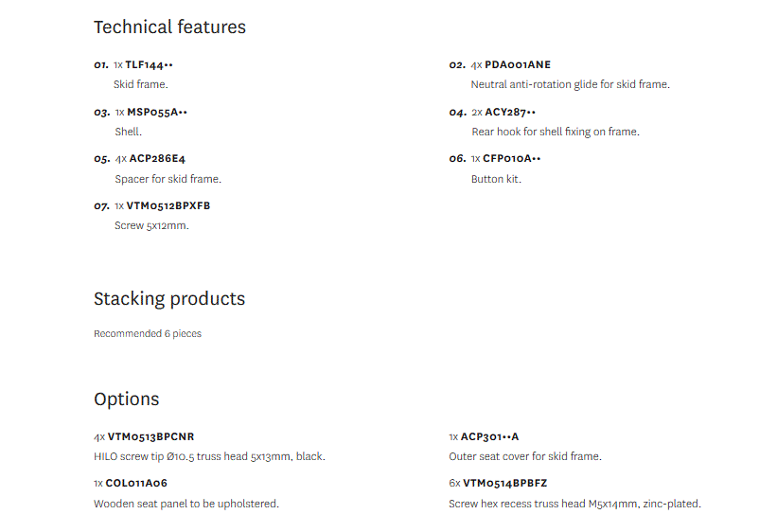Image resolution: width=777 pixels, height=532 pixels.
Task: Click the Technical features heading
Action: point(169,27)
